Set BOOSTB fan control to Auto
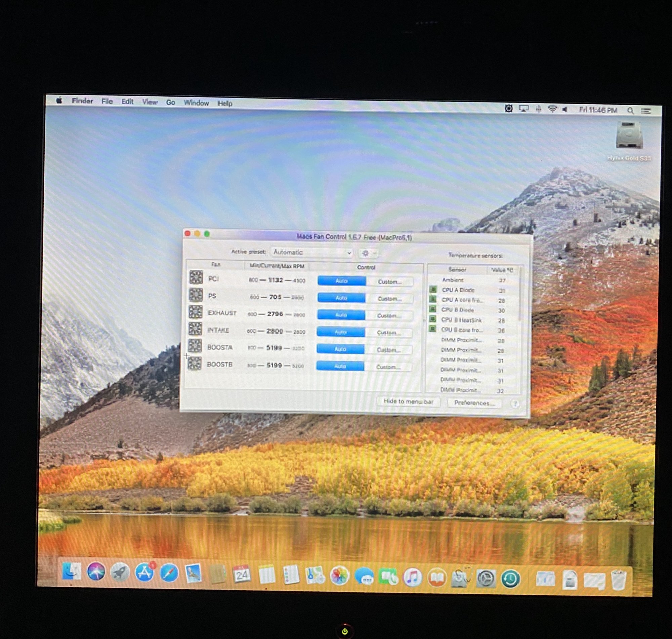Screen dimensions: 672x639 click(340, 366)
